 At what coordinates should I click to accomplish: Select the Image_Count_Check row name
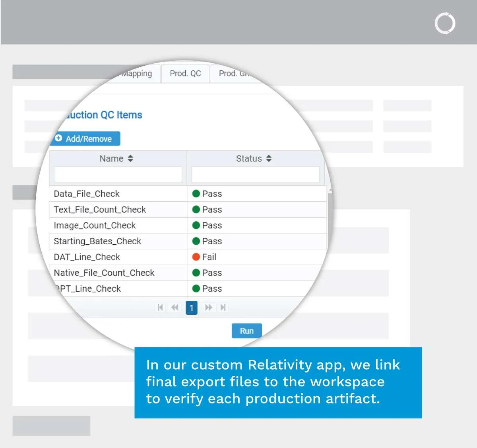tap(95, 226)
